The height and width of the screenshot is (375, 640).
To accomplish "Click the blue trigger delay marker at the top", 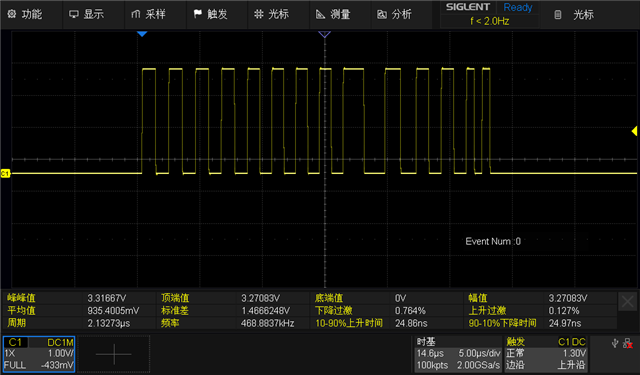I will 142,34.
